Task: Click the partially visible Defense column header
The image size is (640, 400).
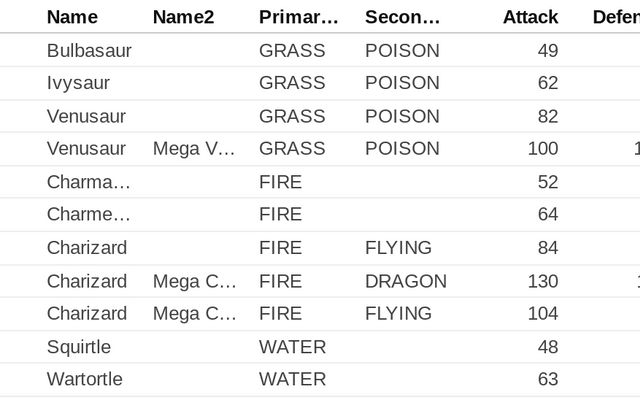Action: click(616, 17)
